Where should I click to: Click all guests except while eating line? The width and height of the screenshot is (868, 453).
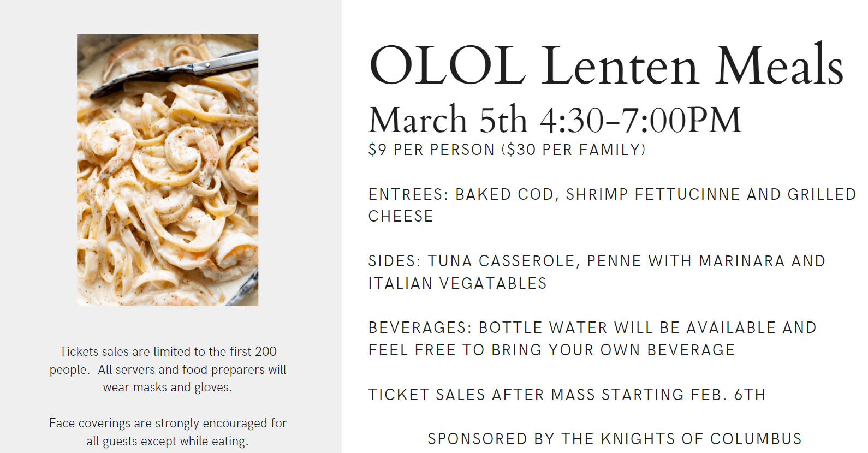pyautogui.click(x=168, y=441)
